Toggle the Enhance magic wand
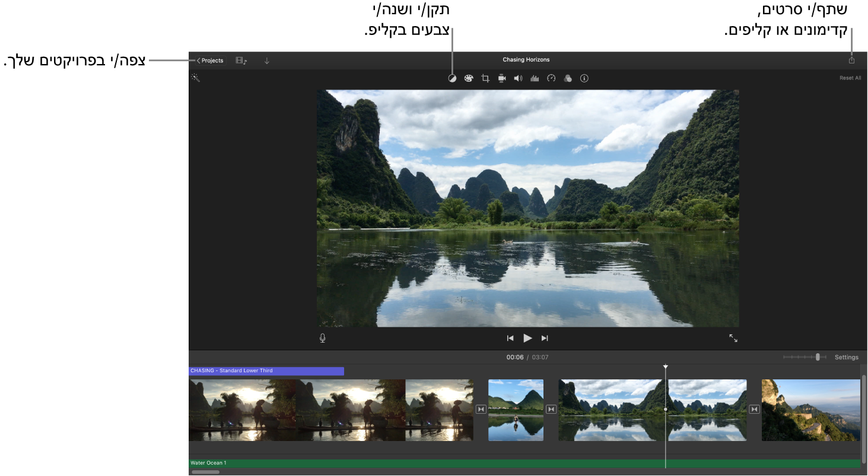 click(x=195, y=78)
